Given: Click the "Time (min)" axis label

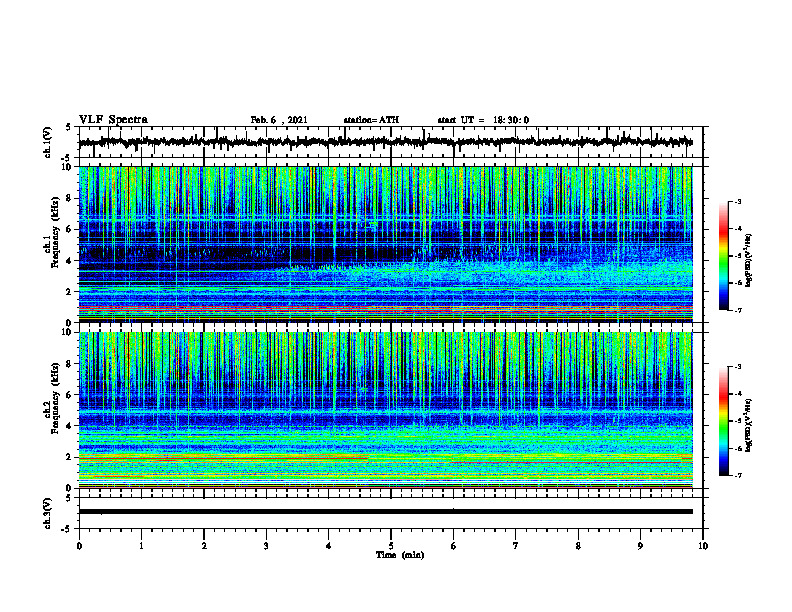Looking at the screenshot, I should tap(400, 555).
